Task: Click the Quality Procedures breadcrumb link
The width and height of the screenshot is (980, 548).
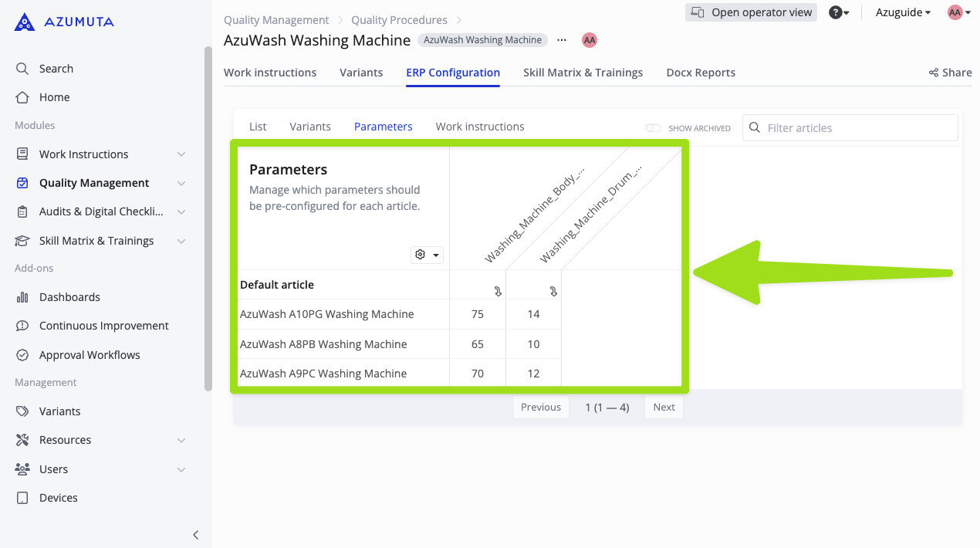Action: point(399,19)
